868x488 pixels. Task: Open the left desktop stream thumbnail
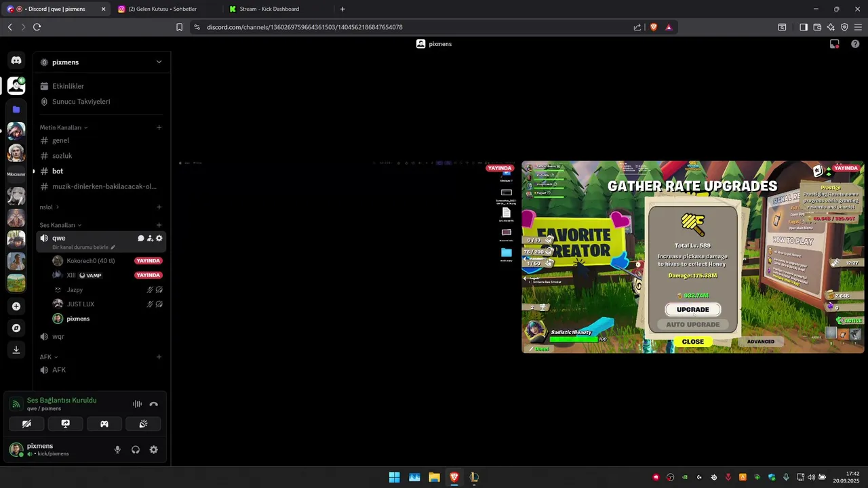[x=346, y=257]
